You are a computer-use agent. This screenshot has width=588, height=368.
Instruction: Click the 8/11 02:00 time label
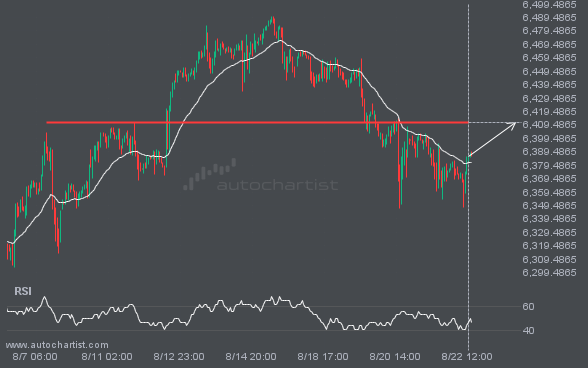coord(107,357)
